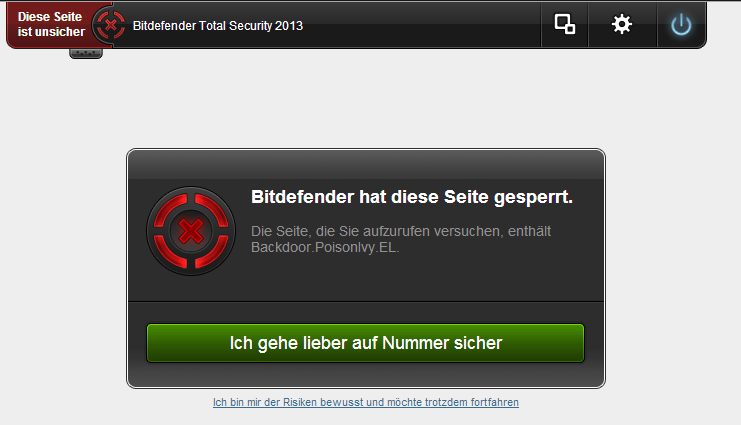Click the Backdoor.PoisonIvy.EL threat name
Screen dimensions: 741x425
(325, 247)
